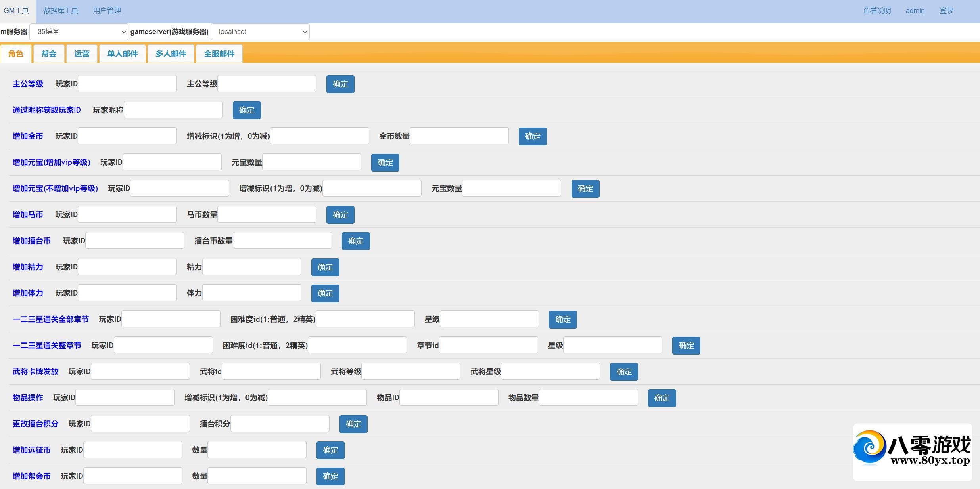Click the admin user link

pos(915,11)
